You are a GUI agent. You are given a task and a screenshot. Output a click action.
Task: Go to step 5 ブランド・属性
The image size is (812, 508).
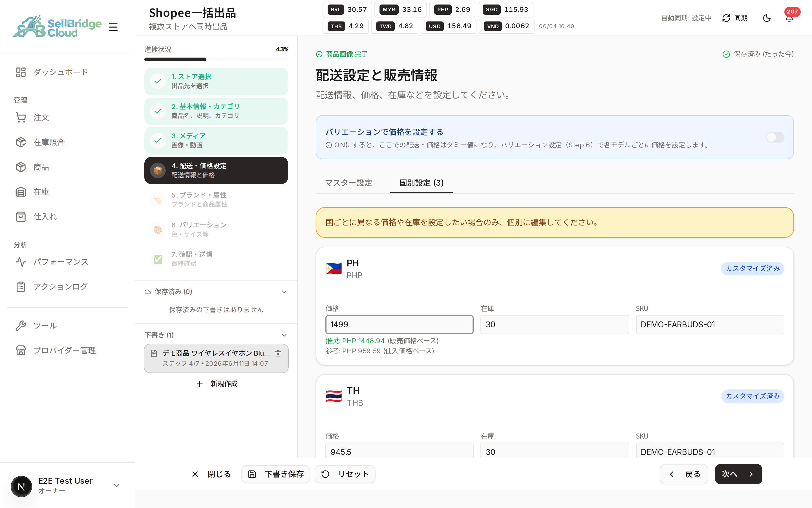[x=216, y=200]
